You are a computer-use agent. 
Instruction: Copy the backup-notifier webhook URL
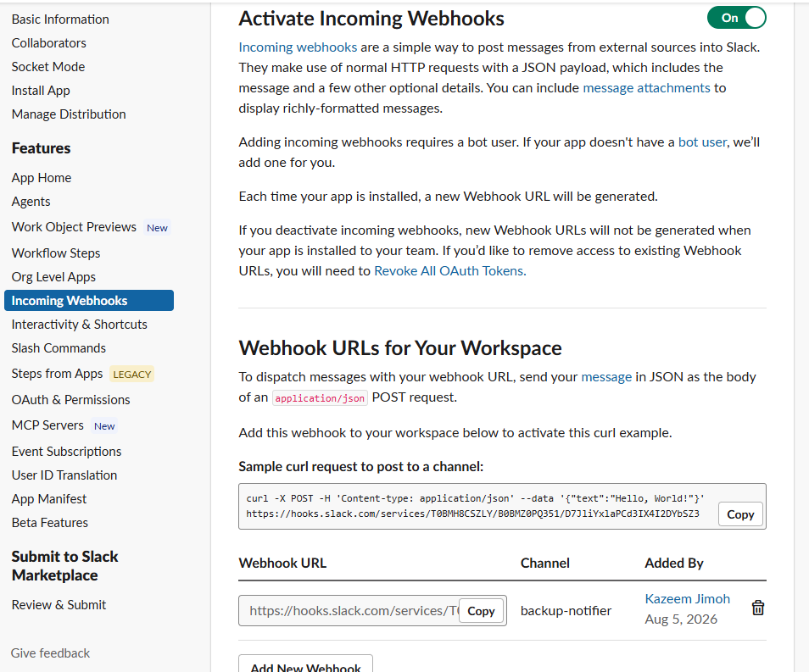pos(481,611)
